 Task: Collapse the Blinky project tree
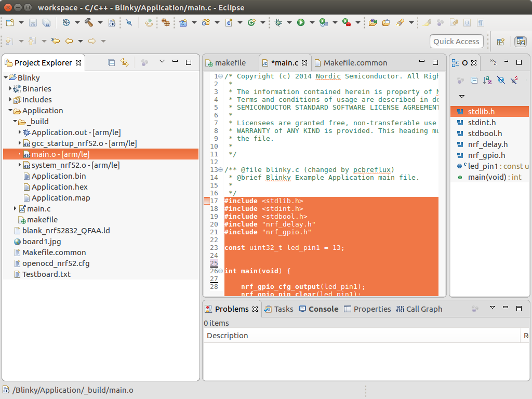pos(6,77)
